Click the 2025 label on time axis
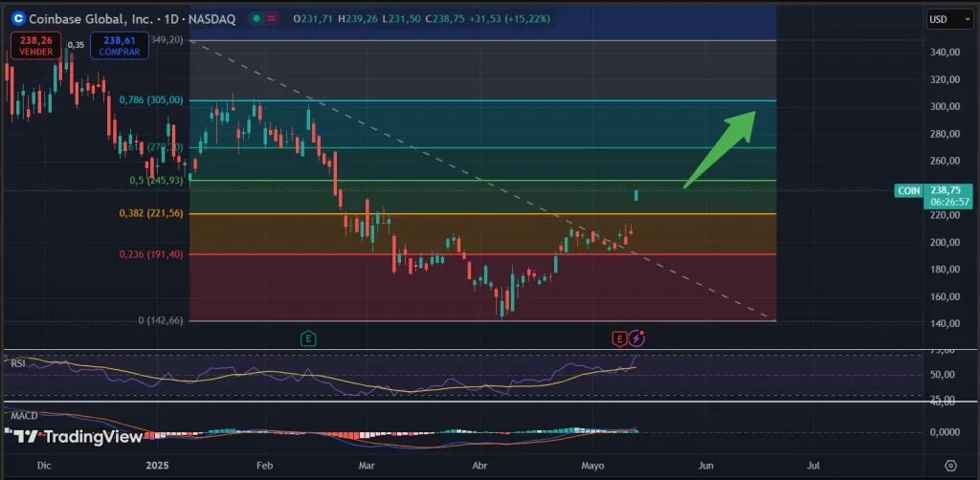The height and width of the screenshot is (480, 980). click(x=158, y=466)
